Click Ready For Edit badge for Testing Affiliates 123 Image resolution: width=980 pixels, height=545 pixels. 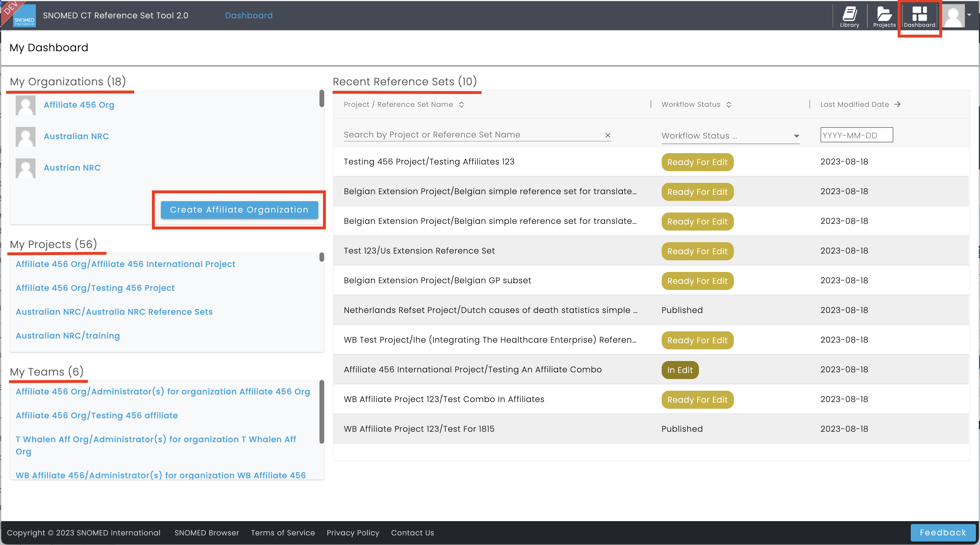tap(697, 162)
